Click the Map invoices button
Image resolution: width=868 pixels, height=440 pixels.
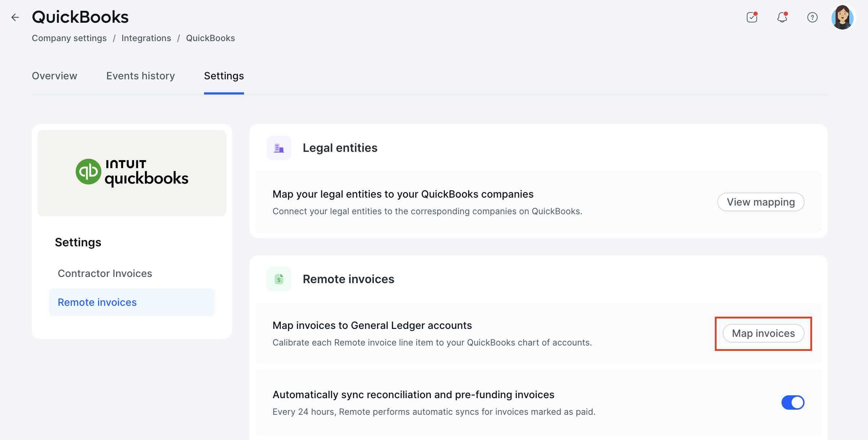pyautogui.click(x=763, y=333)
